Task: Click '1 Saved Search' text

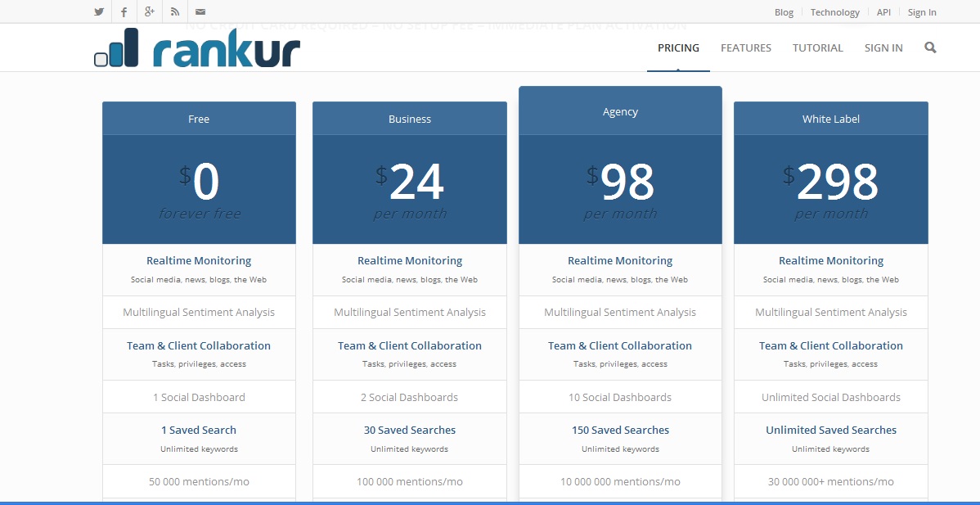Action: coord(199,430)
